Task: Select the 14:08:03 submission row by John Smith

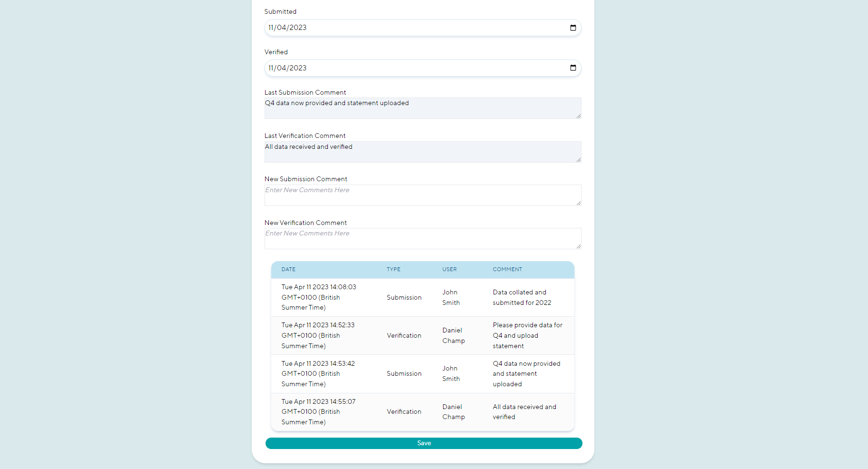Action: pos(423,298)
